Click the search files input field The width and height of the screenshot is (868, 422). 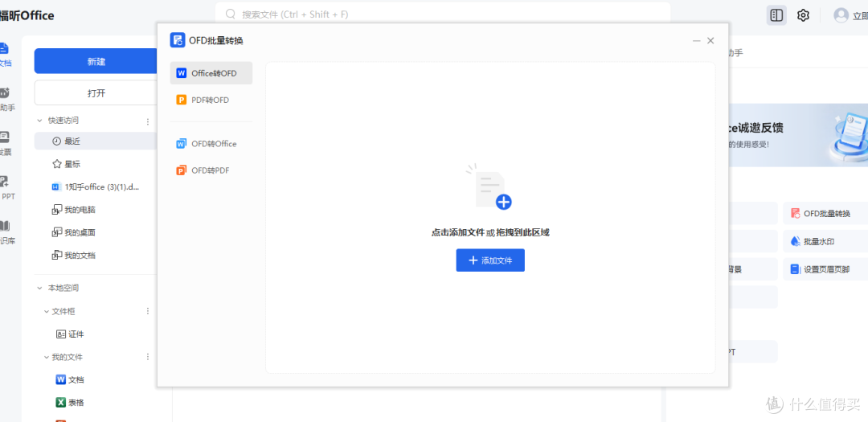click(443, 14)
